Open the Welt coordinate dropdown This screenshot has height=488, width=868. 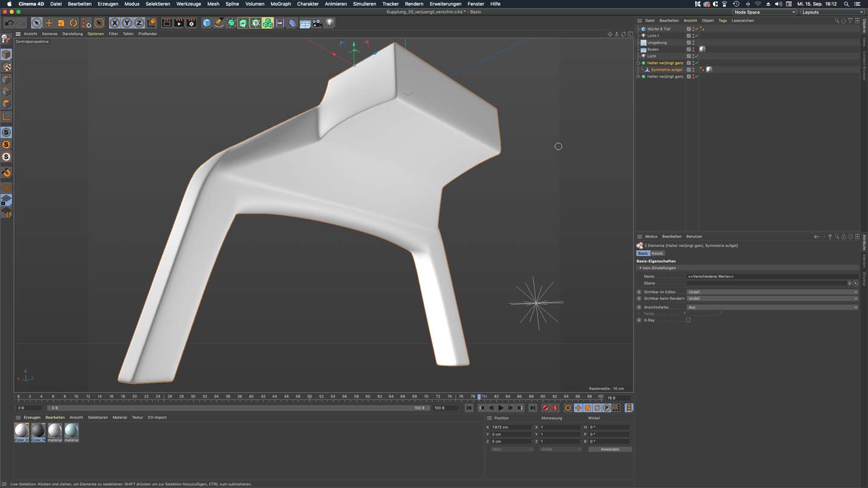pyautogui.click(x=512, y=449)
